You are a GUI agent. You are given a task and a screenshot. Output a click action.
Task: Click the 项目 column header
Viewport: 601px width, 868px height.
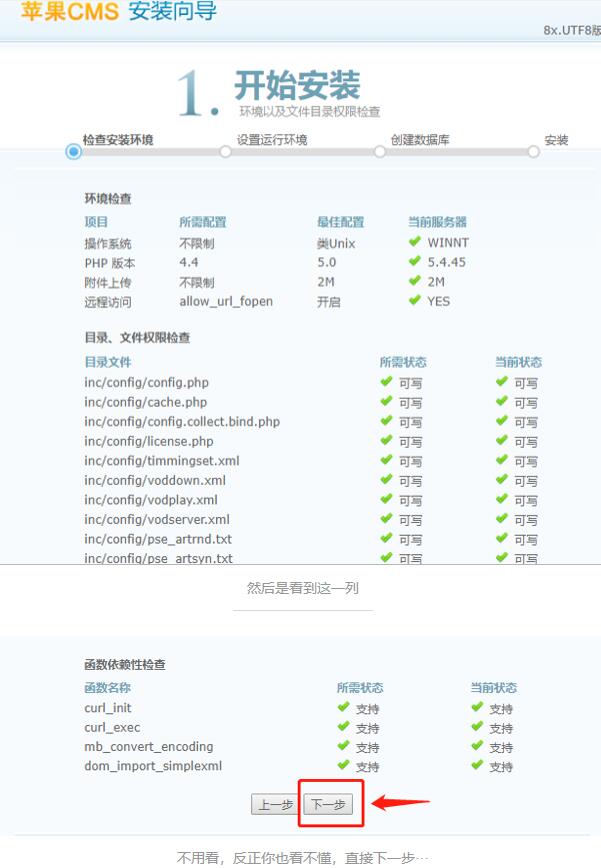(x=96, y=222)
